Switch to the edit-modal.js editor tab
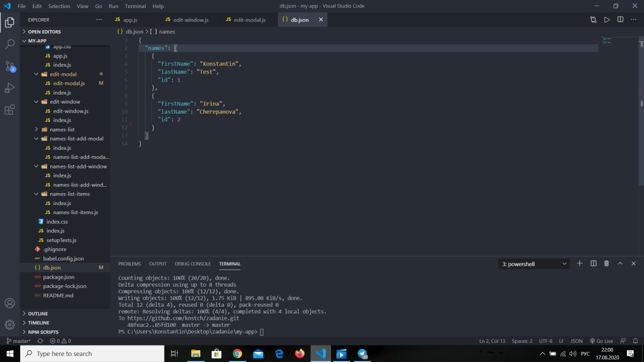 coord(250,20)
